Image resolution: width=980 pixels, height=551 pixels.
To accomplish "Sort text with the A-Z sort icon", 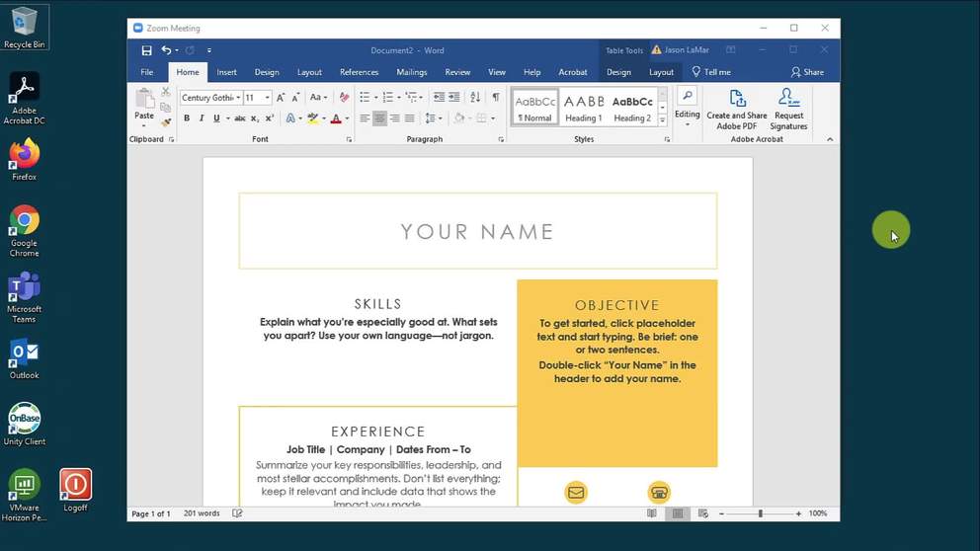I will point(475,97).
